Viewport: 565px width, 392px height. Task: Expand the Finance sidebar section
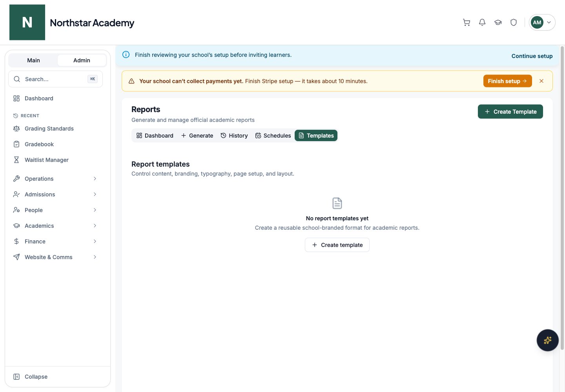click(x=55, y=241)
